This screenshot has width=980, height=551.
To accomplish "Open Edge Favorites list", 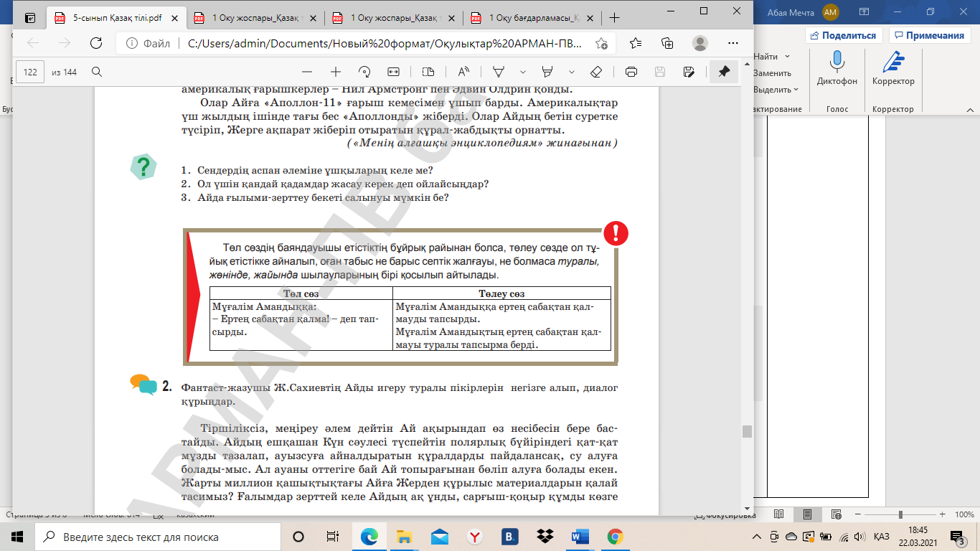I will (636, 43).
